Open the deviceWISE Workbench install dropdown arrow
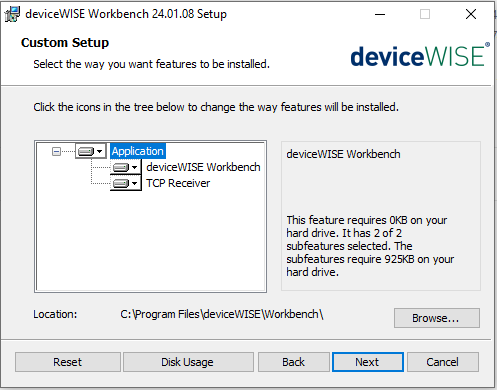This screenshot has height=390, width=497. point(134,167)
